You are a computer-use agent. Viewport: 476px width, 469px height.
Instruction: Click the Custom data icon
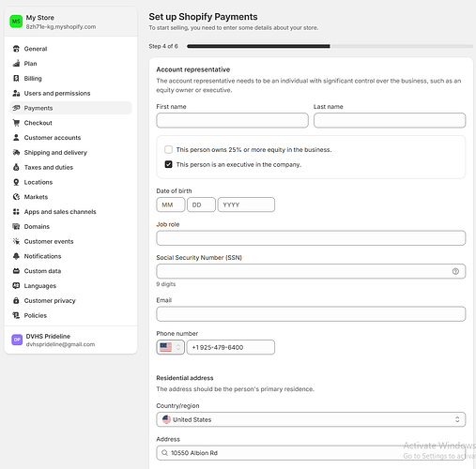pos(16,271)
